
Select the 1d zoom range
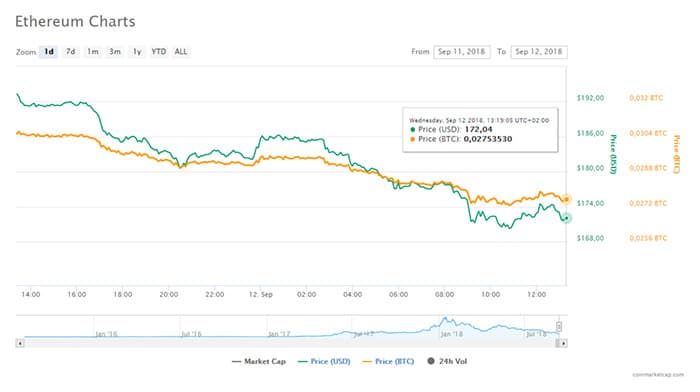49,52
